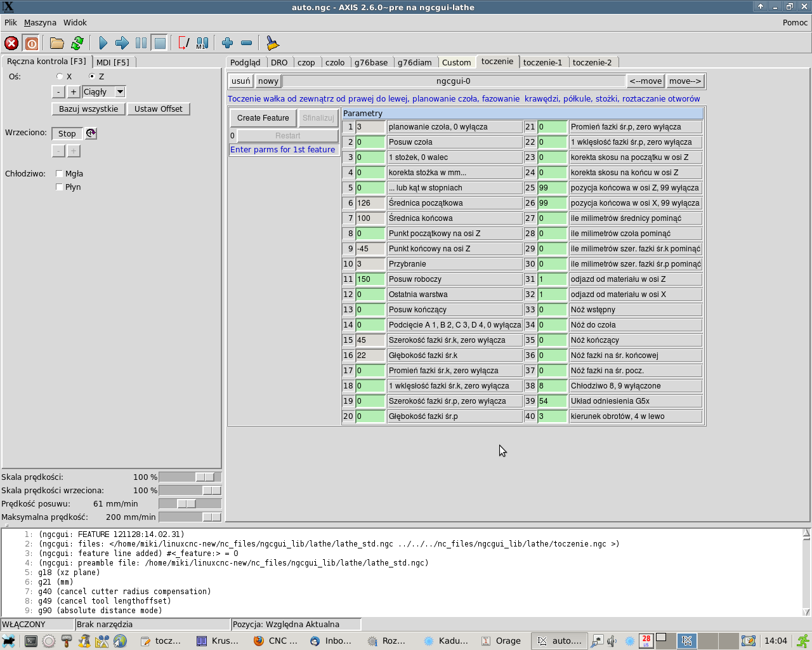Click the Przybranie value field

tap(370, 264)
